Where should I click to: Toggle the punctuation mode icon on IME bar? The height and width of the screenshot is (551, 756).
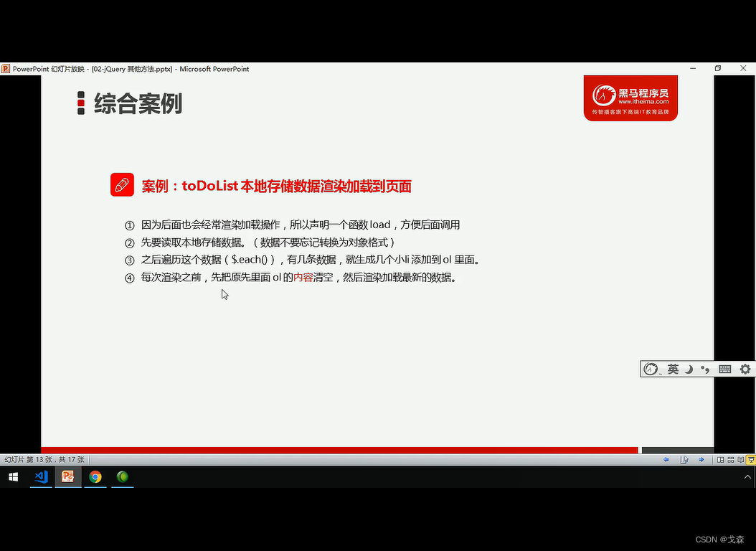coord(705,369)
